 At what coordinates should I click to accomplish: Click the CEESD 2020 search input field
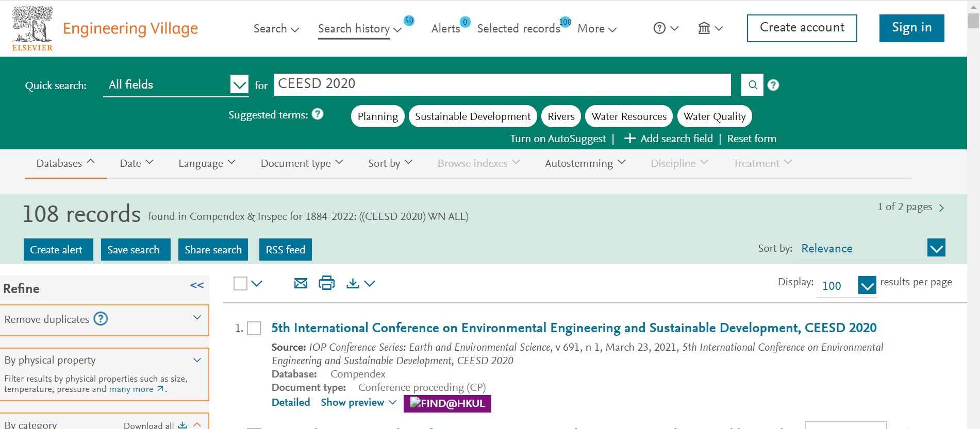502,84
